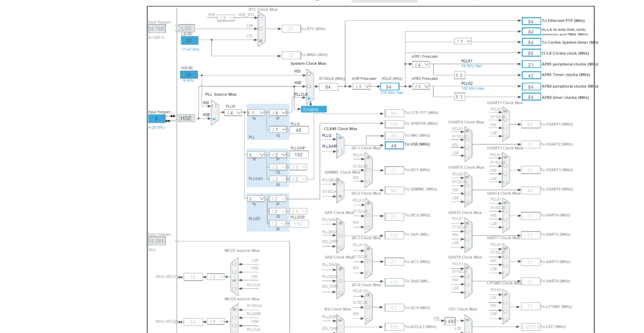Choose PLLQ in CLK48 Clock Mux
This screenshot has width=644, height=333.
coord(340,138)
